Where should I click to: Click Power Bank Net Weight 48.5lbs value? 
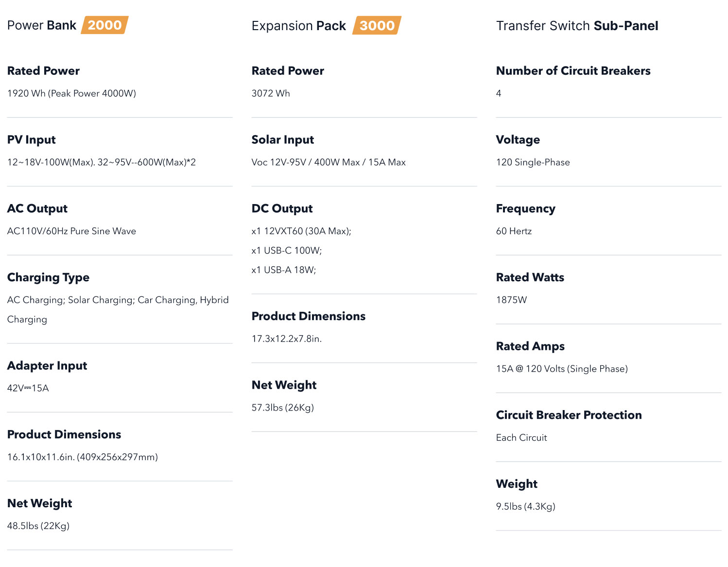[x=38, y=526]
